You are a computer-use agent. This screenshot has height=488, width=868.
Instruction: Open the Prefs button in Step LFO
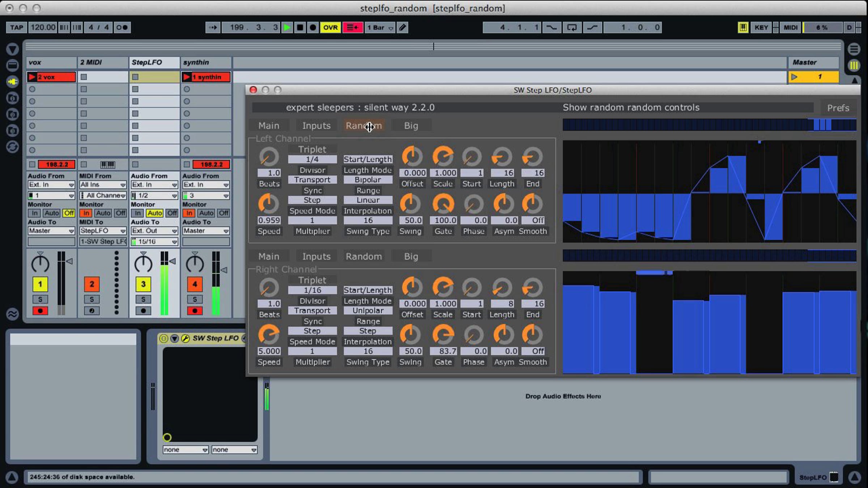(x=838, y=108)
